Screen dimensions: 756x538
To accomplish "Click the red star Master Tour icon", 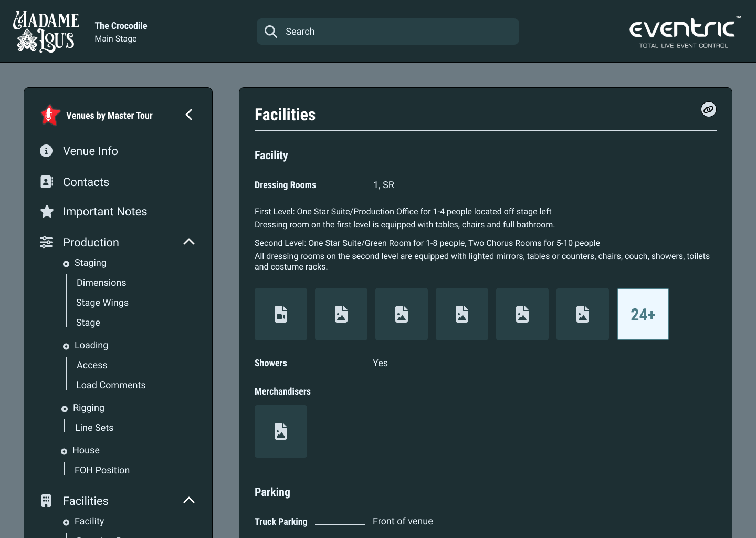I will (x=50, y=115).
